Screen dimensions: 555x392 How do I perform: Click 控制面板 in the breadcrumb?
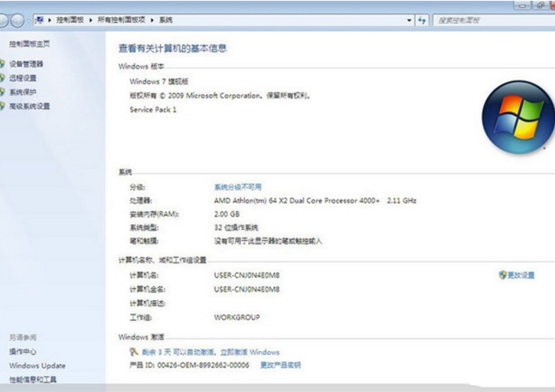[70, 20]
